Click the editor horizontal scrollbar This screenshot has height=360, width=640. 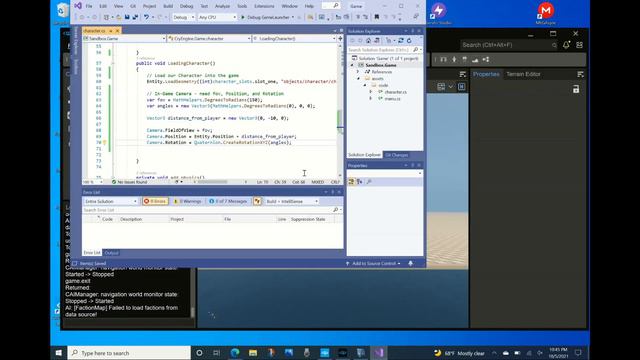click(x=220, y=182)
